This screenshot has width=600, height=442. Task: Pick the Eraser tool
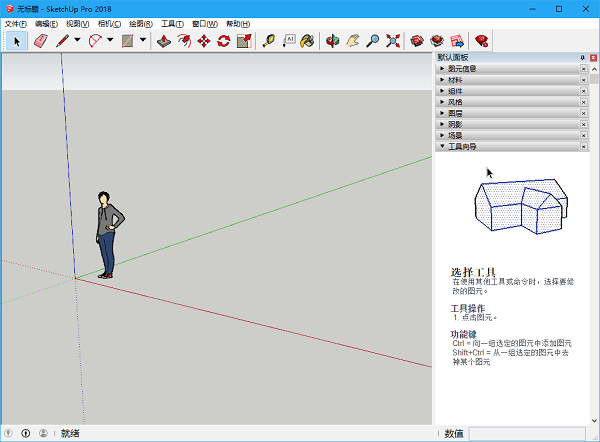coord(41,41)
